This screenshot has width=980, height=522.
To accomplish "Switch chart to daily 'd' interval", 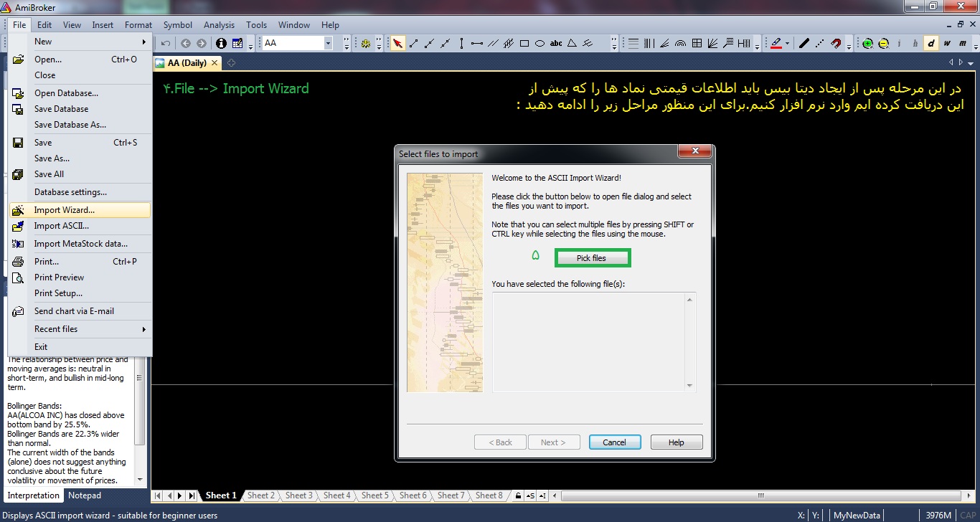I will (x=931, y=43).
